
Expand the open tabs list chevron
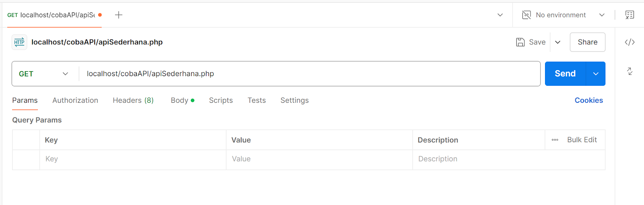(x=500, y=15)
